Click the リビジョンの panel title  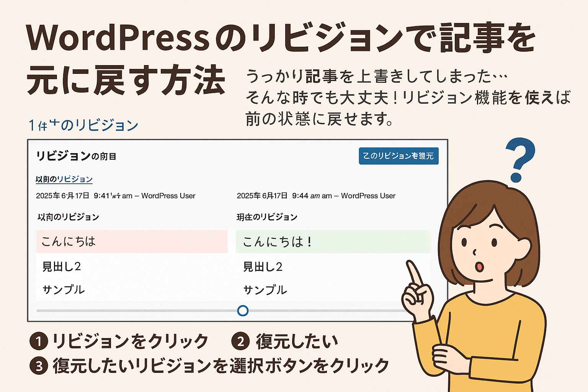(x=76, y=156)
